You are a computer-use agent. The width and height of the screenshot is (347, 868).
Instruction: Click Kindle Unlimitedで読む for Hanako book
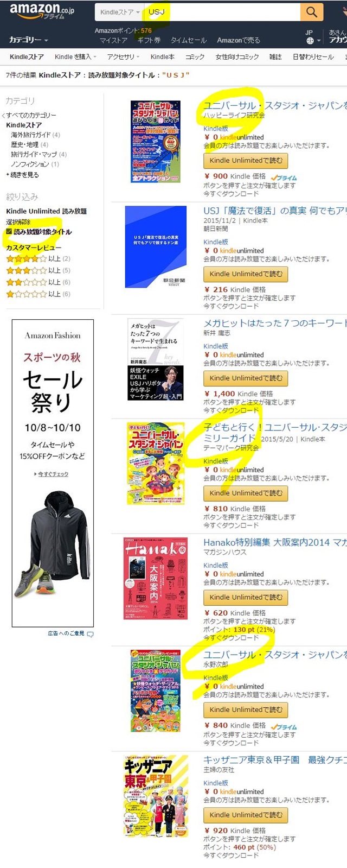[x=246, y=597]
